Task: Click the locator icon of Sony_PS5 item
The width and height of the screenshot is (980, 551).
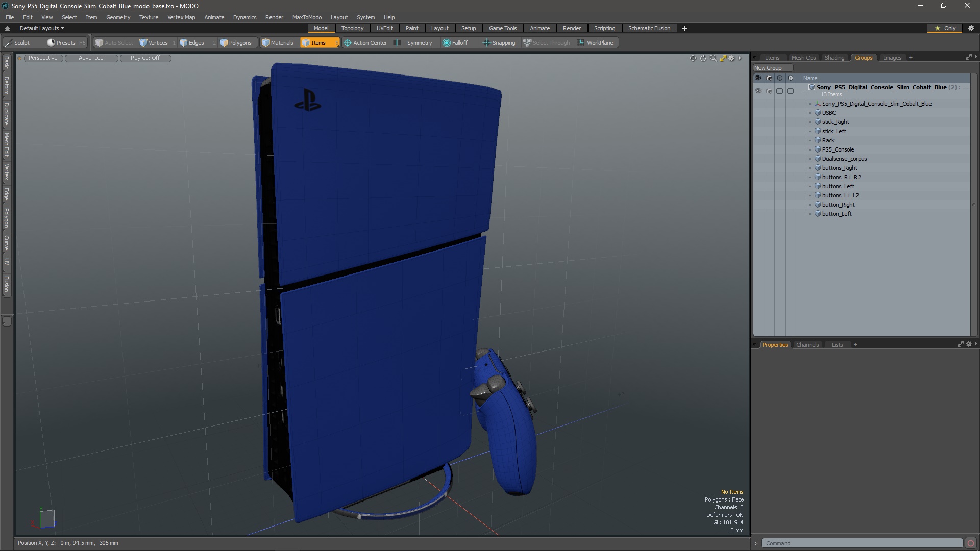Action: tap(818, 104)
